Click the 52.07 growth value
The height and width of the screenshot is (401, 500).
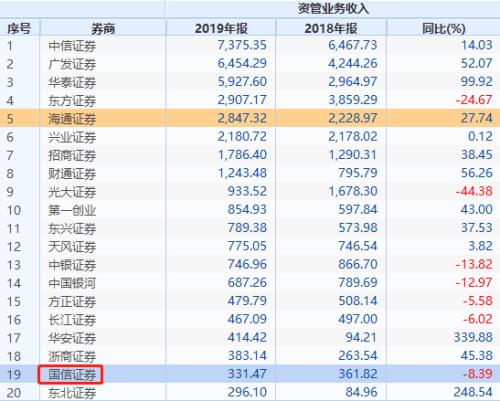pos(476,63)
